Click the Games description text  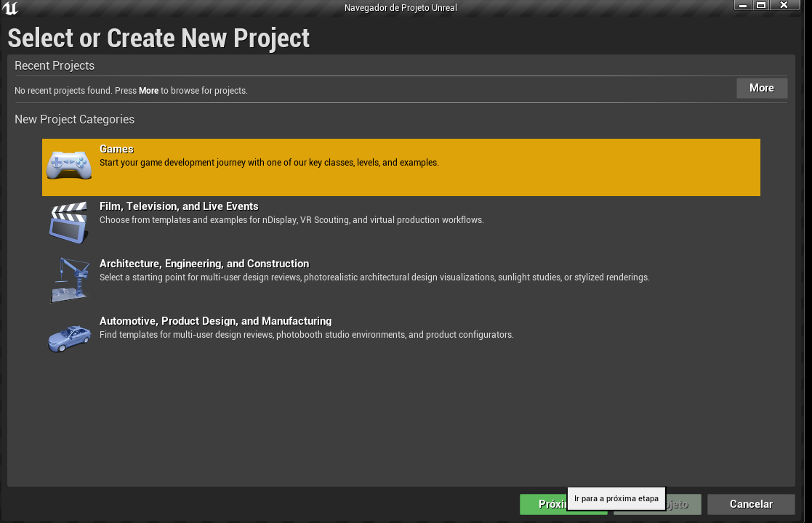coord(269,163)
